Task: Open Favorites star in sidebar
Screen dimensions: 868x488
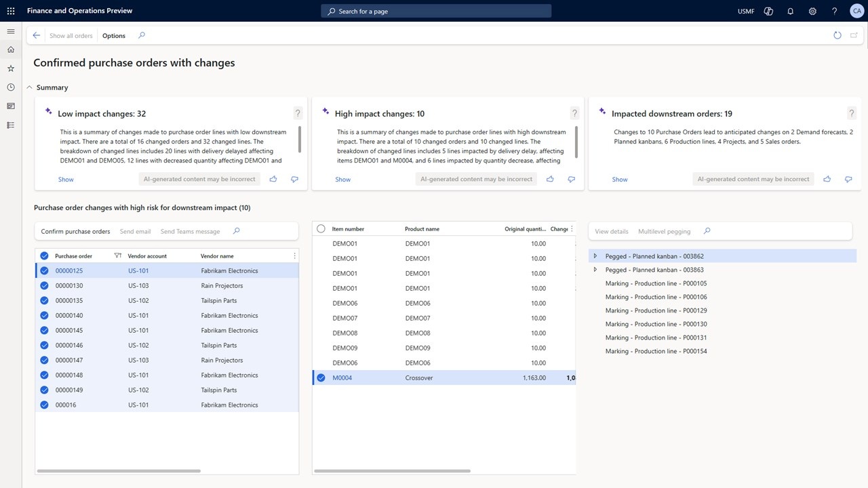Action: [x=11, y=68]
